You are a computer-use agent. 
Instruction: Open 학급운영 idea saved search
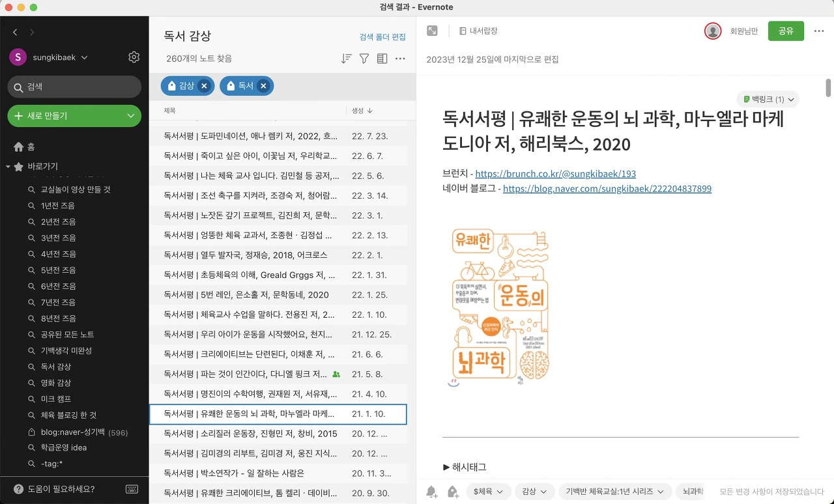(64, 447)
